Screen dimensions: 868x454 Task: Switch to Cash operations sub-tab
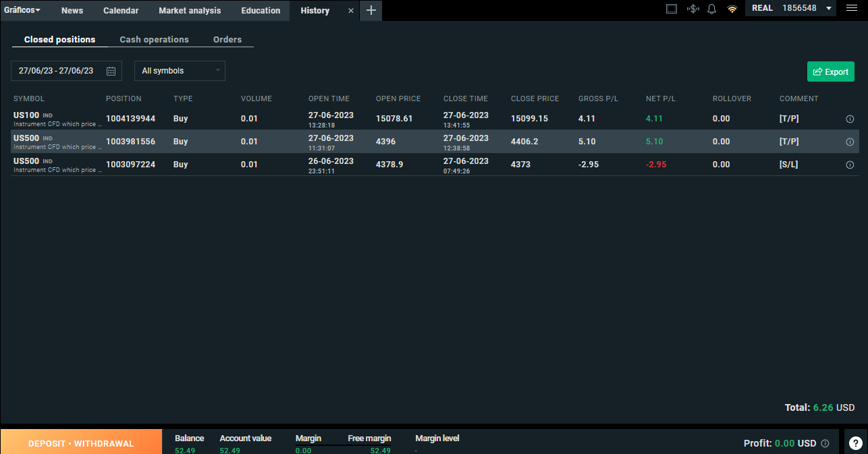click(x=154, y=40)
